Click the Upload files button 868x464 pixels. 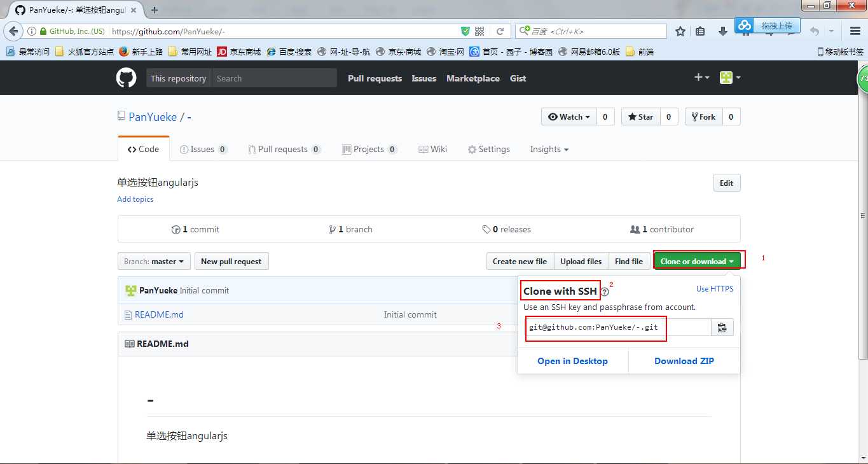pos(581,261)
